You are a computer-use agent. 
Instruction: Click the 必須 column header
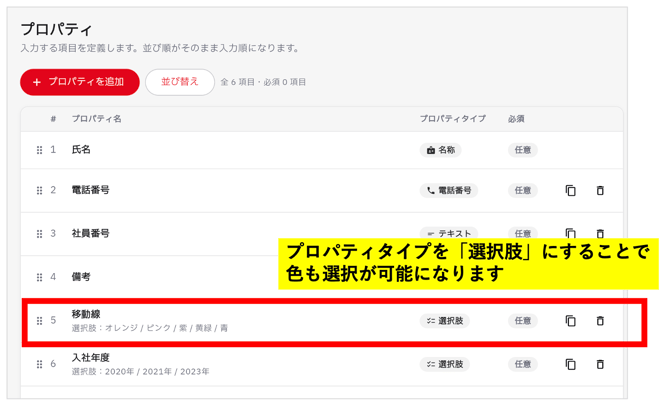point(516,119)
